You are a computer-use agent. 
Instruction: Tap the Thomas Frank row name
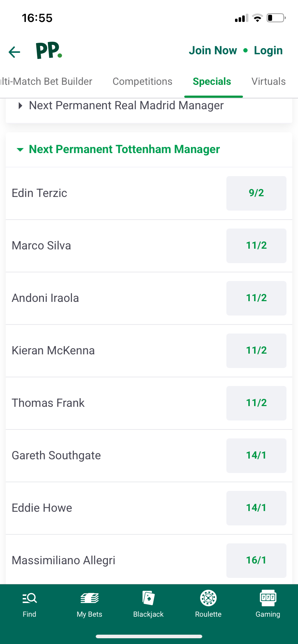[48, 403]
